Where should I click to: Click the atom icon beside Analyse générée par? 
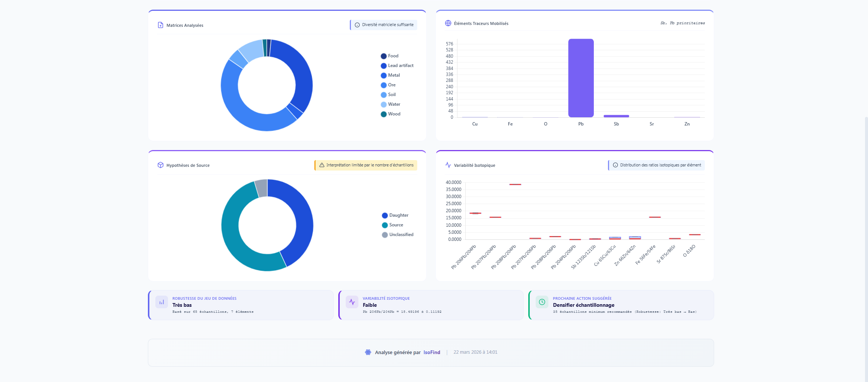click(368, 352)
